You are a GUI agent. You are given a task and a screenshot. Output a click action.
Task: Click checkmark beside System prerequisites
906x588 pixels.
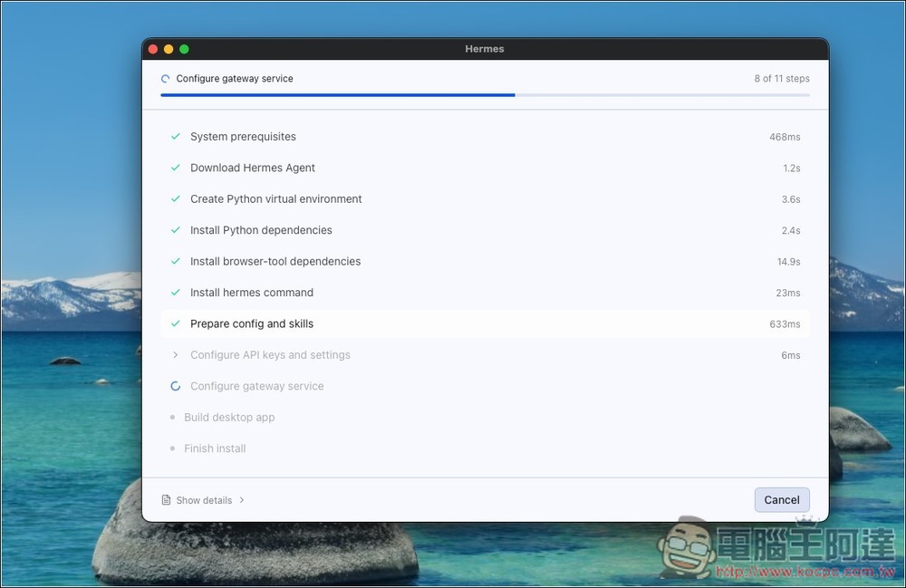pos(176,136)
